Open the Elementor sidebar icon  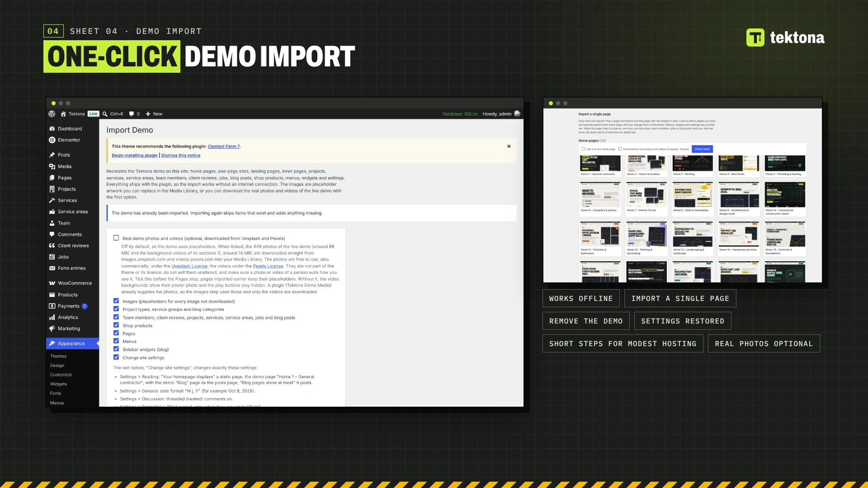click(x=52, y=140)
